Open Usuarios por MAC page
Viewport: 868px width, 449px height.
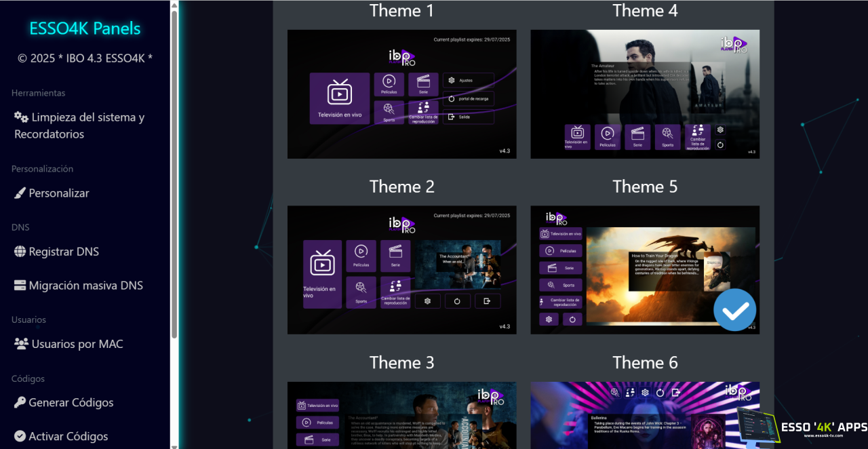(x=77, y=344)
